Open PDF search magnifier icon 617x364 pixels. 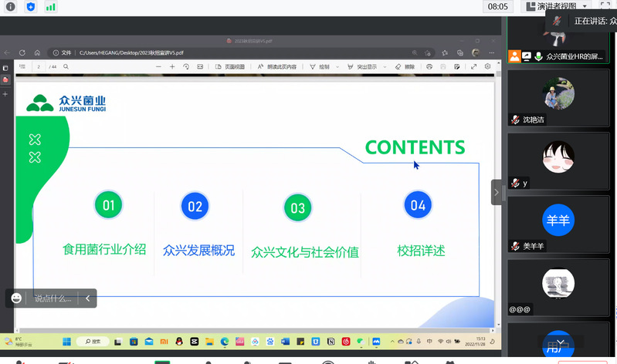click(x=66, y=67)
